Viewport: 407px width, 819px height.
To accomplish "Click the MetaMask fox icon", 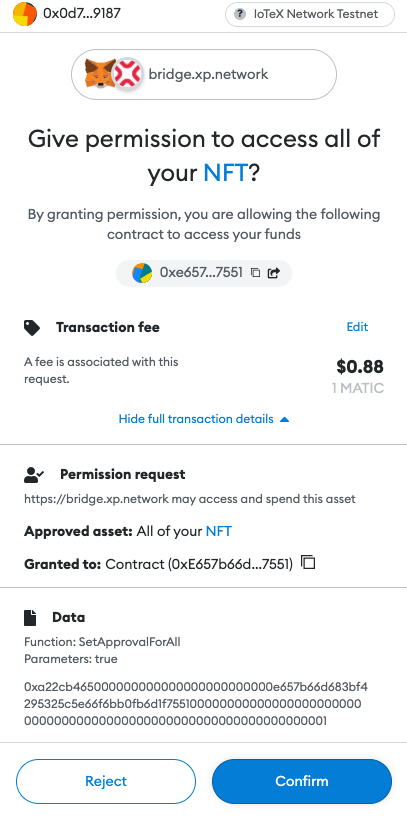I will coord(101,74).
